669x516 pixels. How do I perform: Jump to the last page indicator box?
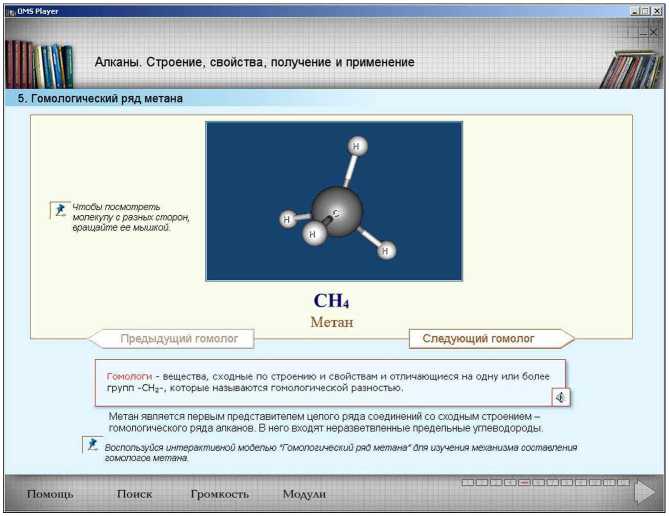pyautogui.click(x=623, y=483)
